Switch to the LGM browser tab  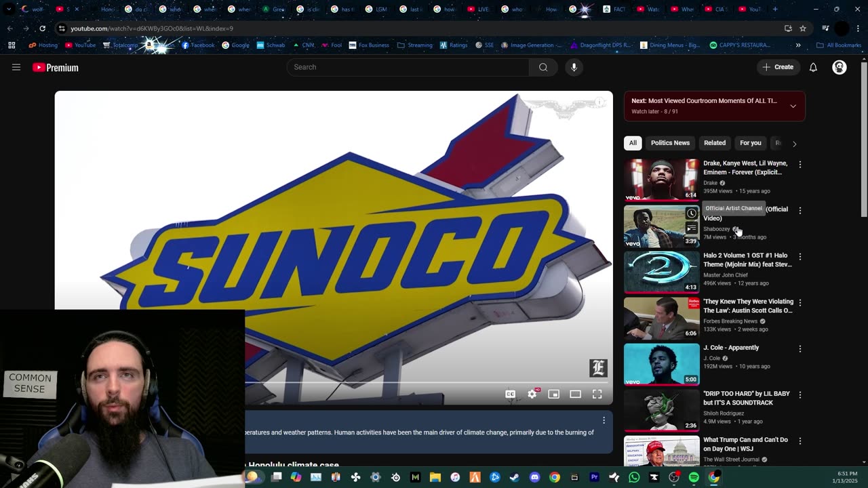click(x=375, y=9)
